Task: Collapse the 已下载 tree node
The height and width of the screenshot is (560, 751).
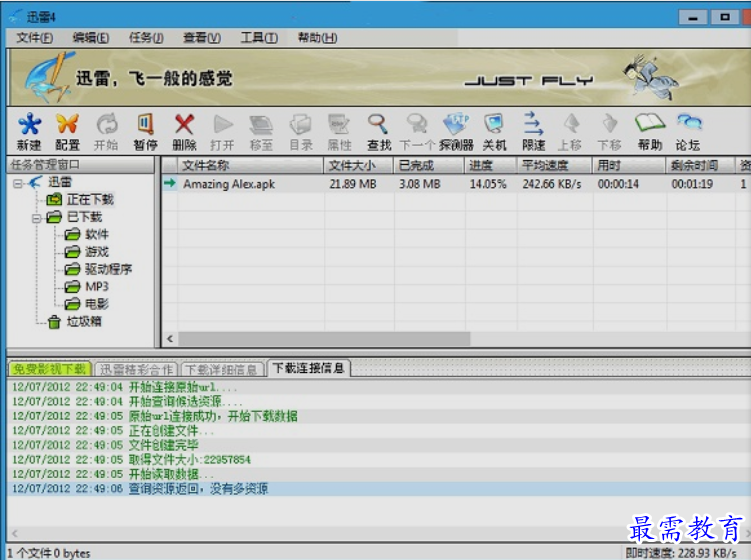Action: 36,218
